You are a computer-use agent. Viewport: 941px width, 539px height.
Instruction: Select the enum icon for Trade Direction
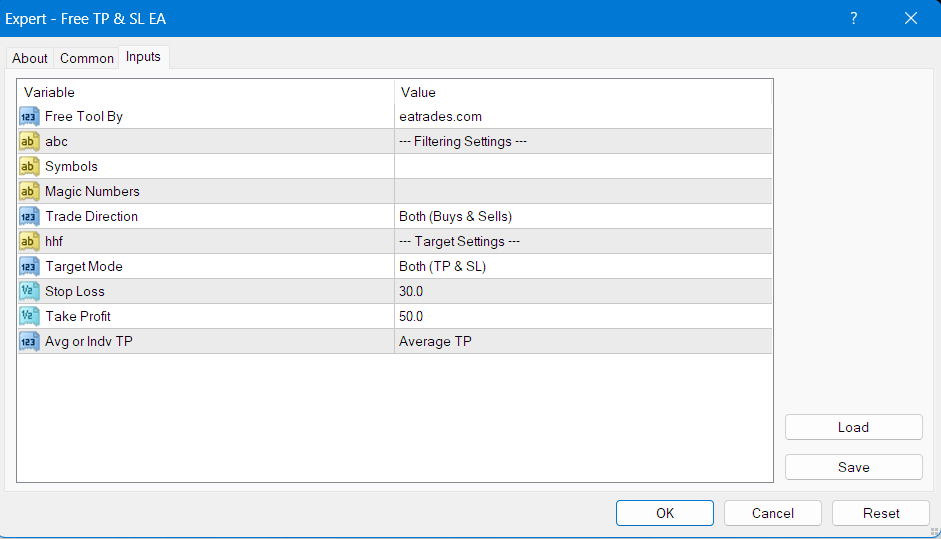29,217
